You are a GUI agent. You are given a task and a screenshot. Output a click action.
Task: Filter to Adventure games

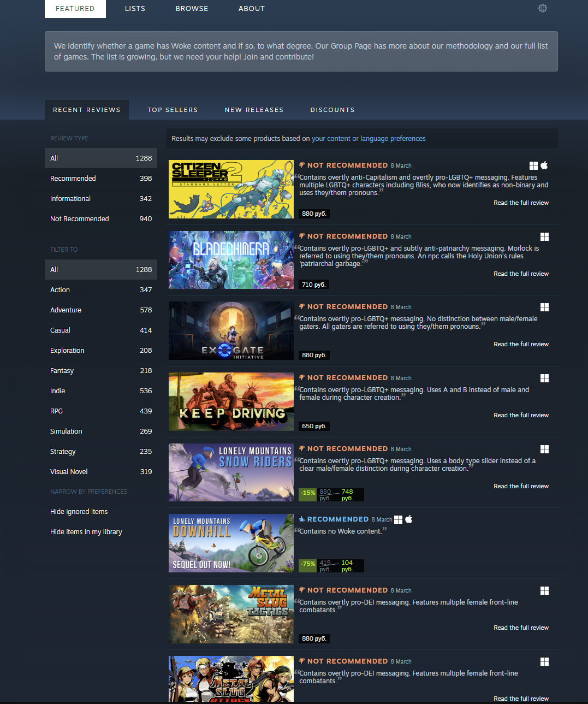pyautogui.click(x=101, y=310)
